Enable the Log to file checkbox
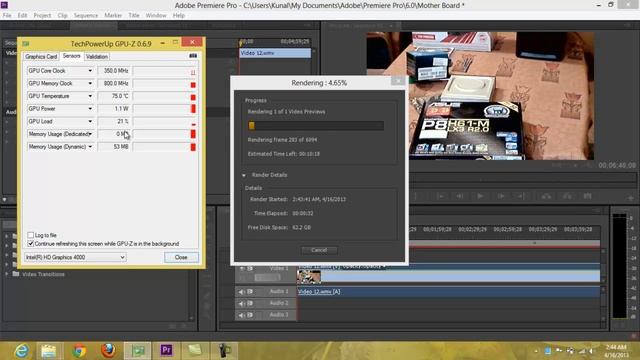The height and width of the screenshot is (360, 640). 31,235
